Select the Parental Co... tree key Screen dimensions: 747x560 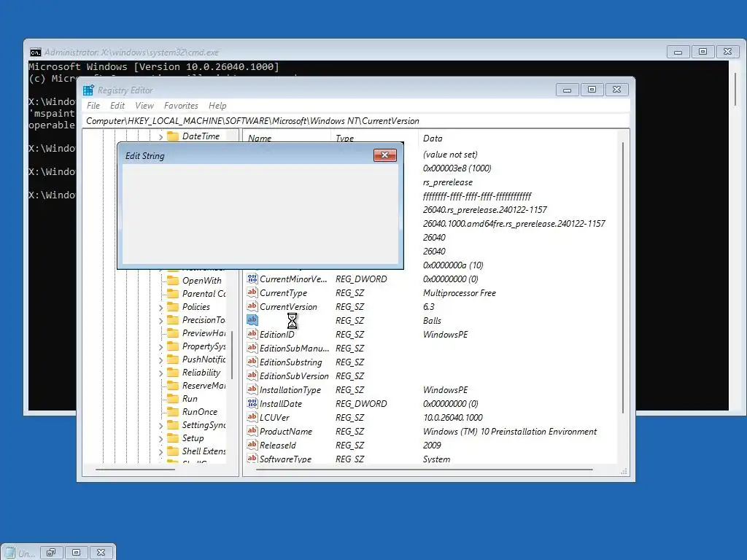point(204,294)
